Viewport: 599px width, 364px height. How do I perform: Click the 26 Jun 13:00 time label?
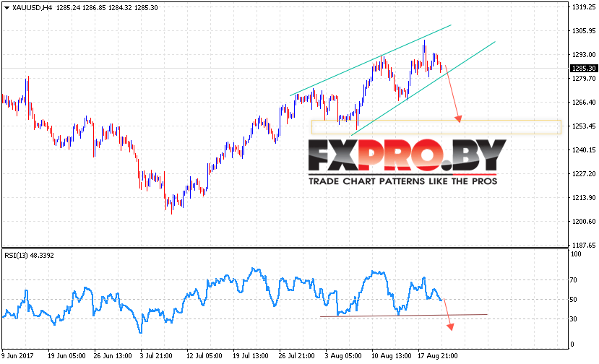(113, 355)
